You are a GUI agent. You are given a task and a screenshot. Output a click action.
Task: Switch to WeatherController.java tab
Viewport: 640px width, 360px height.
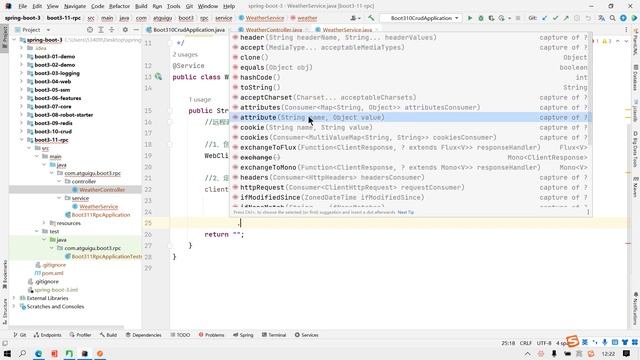coord(273,30)
